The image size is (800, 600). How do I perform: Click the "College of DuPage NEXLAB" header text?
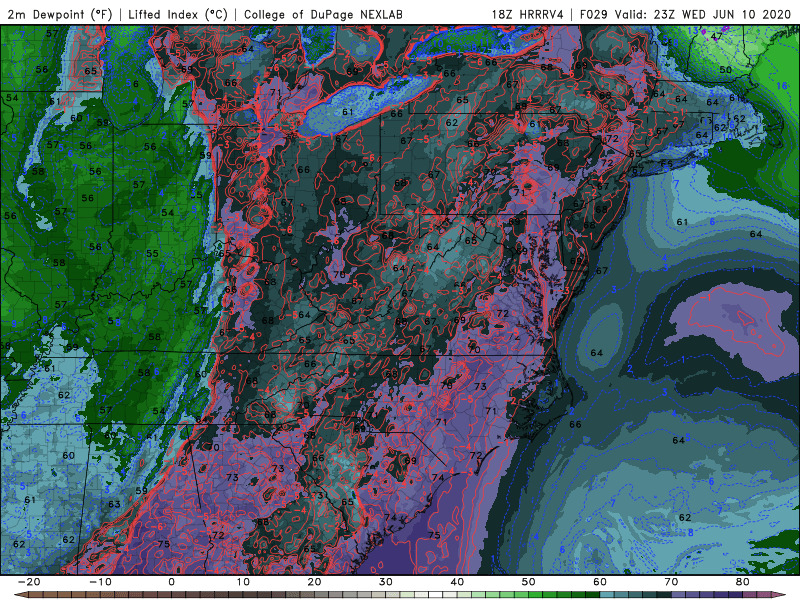pos(323,14)
